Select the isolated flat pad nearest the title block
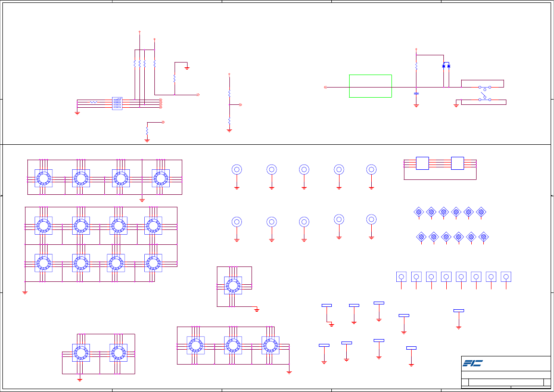554x392 pixels. point(459,311)
